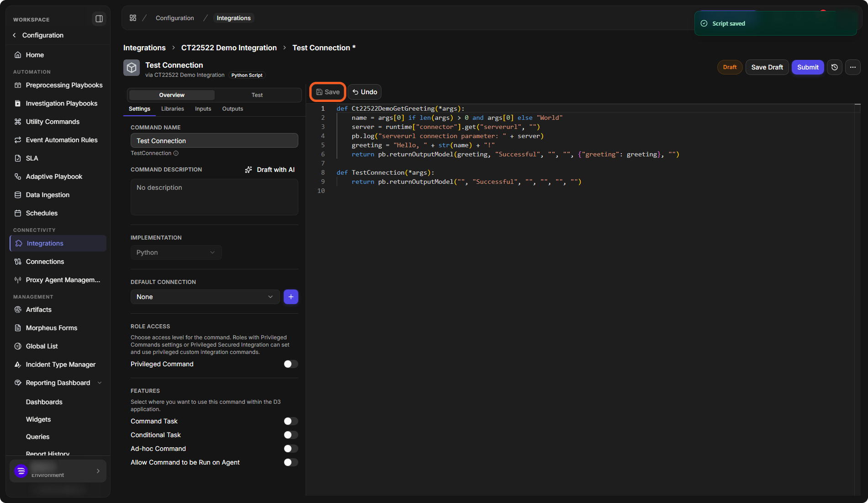This screenshot has height=503, width=868.
Task: Select the Settings sub-tab
Action: point(139,109)
